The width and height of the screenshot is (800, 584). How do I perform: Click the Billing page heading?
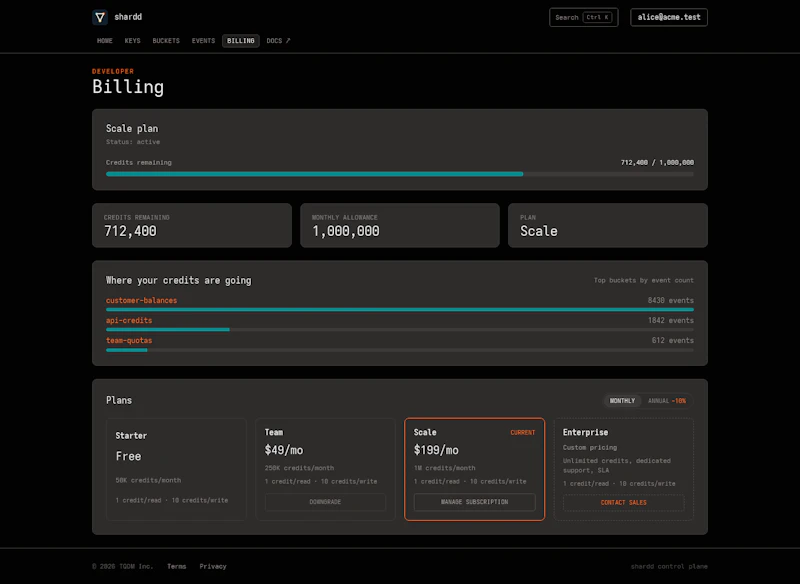click(x=128, y=87)
